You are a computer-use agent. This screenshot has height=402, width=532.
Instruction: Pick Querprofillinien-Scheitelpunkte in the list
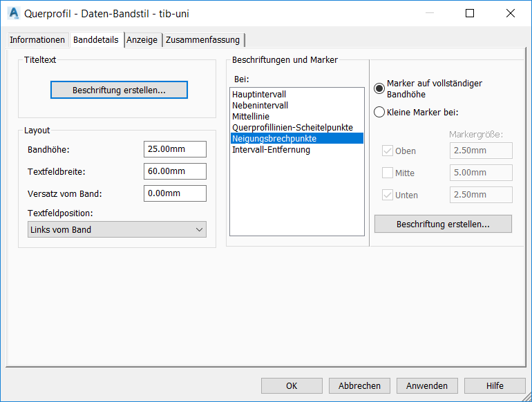click(x=292, y=127)
